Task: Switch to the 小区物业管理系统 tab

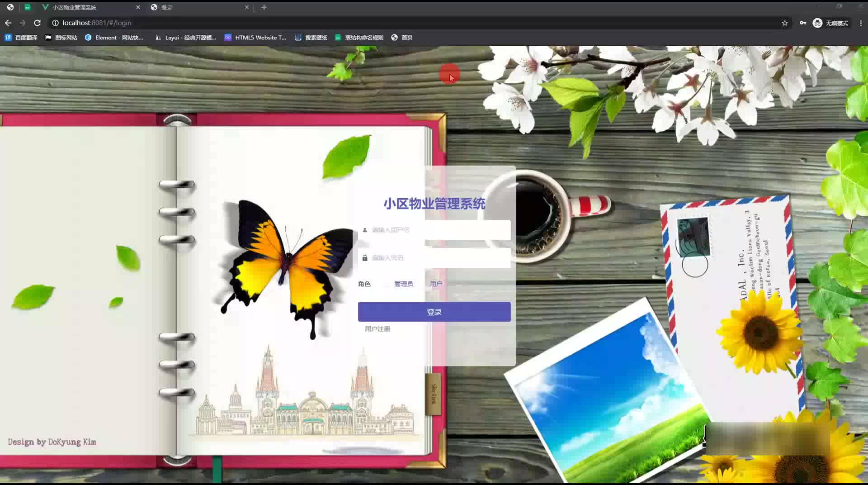Action: 90,7
